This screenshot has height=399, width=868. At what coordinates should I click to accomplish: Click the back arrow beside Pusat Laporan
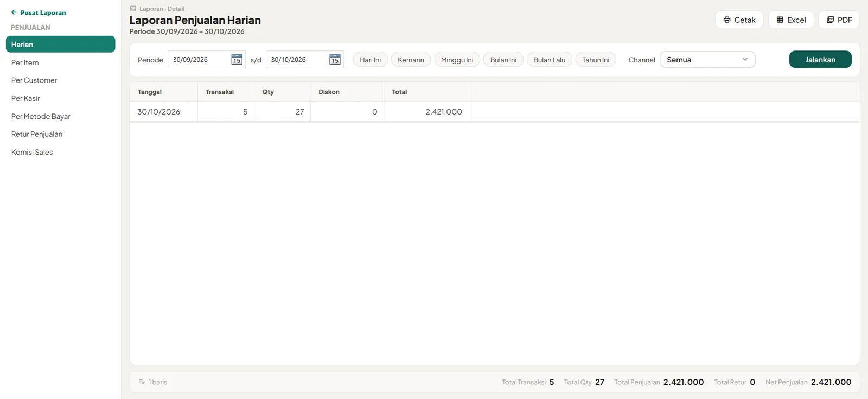coord(14,12)
